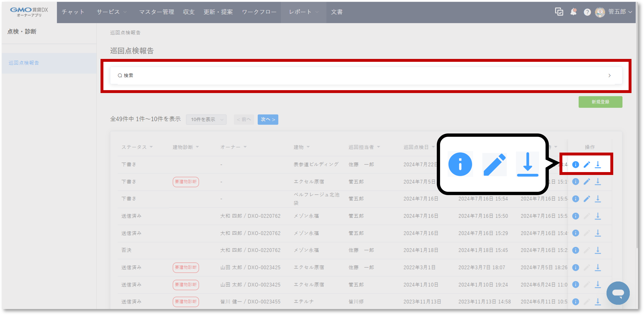Click the info icon on the 表参道ビルディング row

pyautogui.click(x=575, y=164)
